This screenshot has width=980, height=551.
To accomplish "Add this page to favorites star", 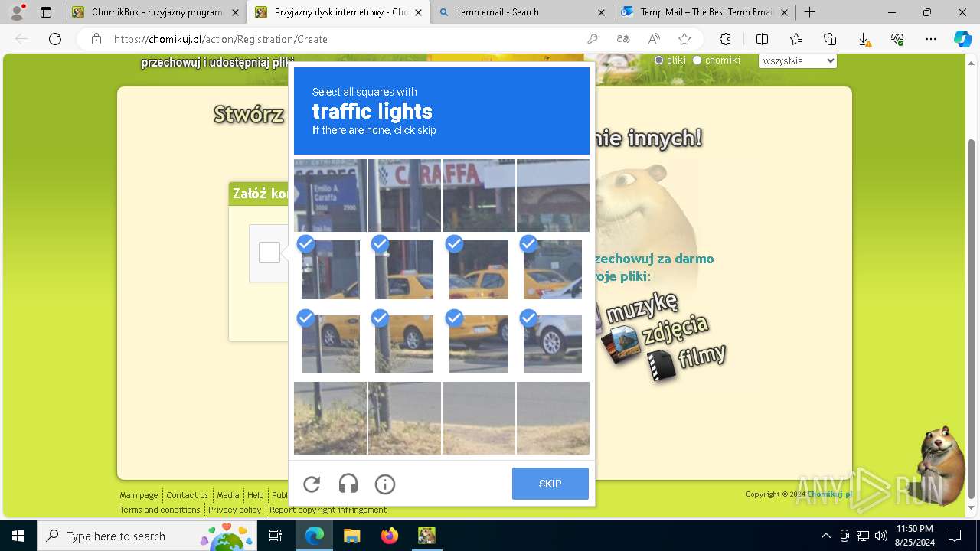I will [684, 39].
